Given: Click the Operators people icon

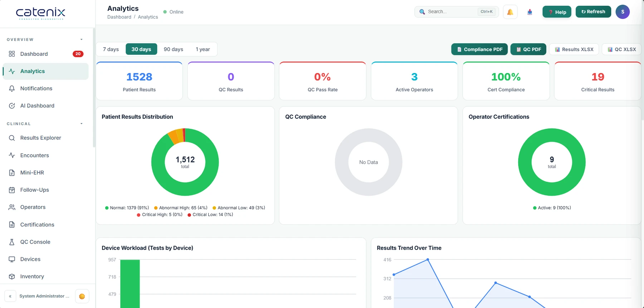Looking at the screenshot, I should [12, 207].
